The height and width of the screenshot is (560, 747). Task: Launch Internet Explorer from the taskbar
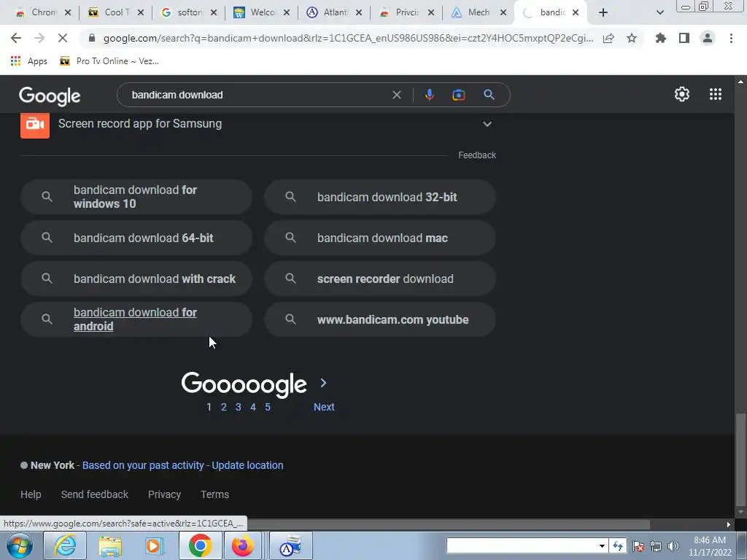(65, 546)
